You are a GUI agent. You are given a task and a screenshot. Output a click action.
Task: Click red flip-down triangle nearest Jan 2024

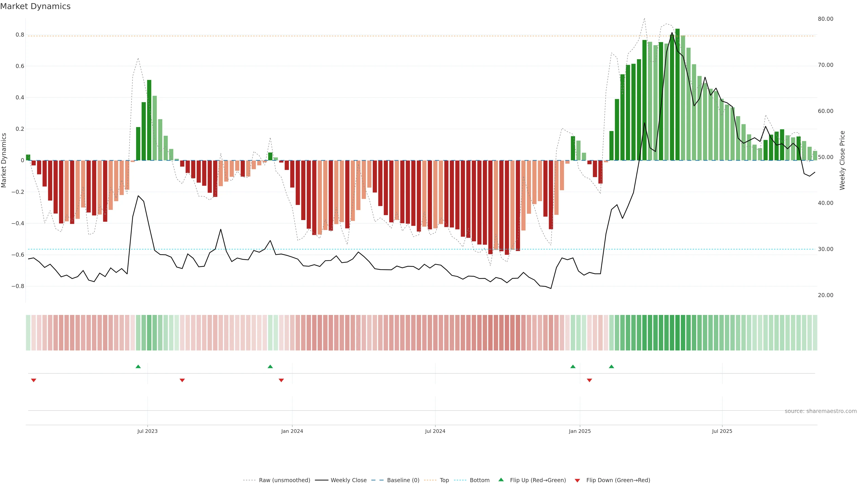pyautogui.click(x=281, y=380)
